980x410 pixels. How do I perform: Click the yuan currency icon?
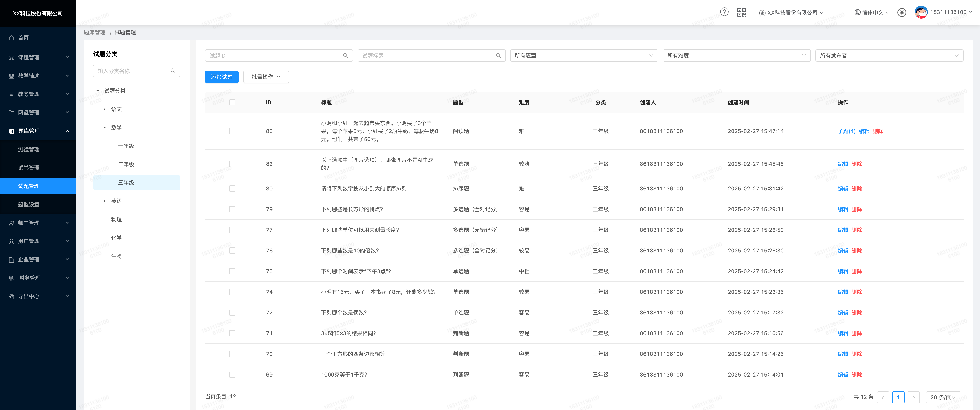tap(901, 13)
